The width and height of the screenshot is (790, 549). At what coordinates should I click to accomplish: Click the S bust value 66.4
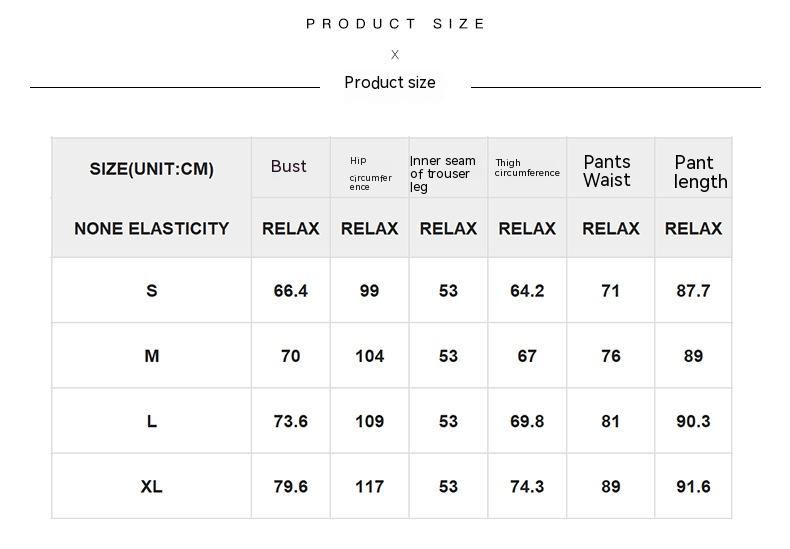tap(290, 291)
